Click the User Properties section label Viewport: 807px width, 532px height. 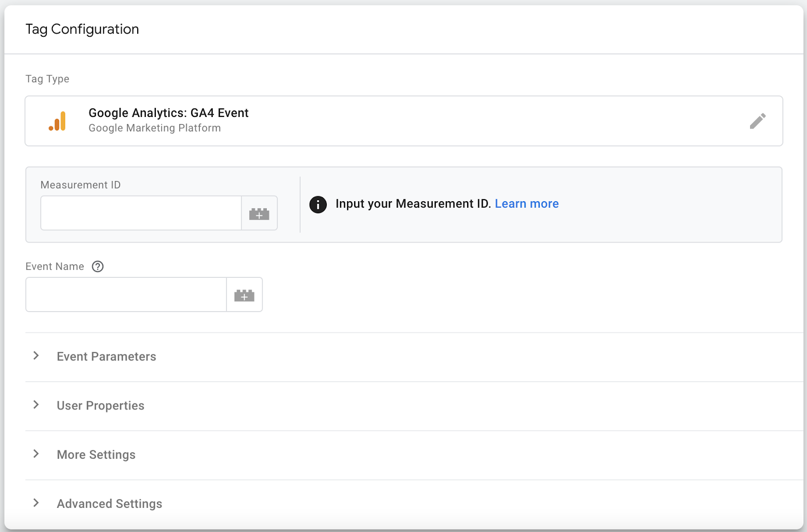click(100, 405)
